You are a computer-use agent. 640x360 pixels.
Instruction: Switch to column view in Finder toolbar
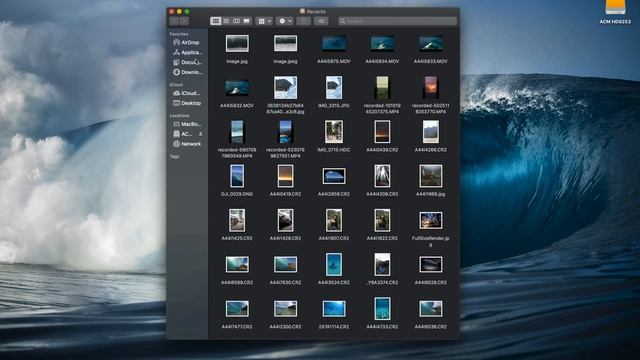point(236,21)
